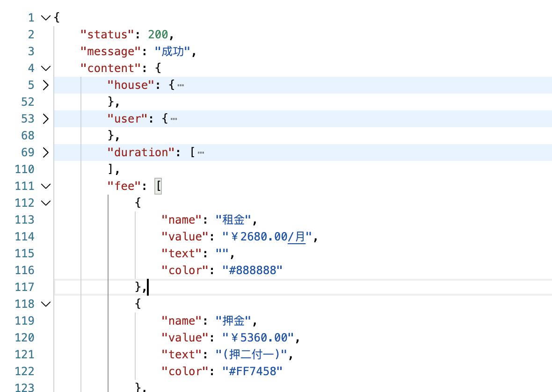This screenshot has height=392, width=552.
Task: Expand the collapsed "user" object
Action: pos(45,118)
